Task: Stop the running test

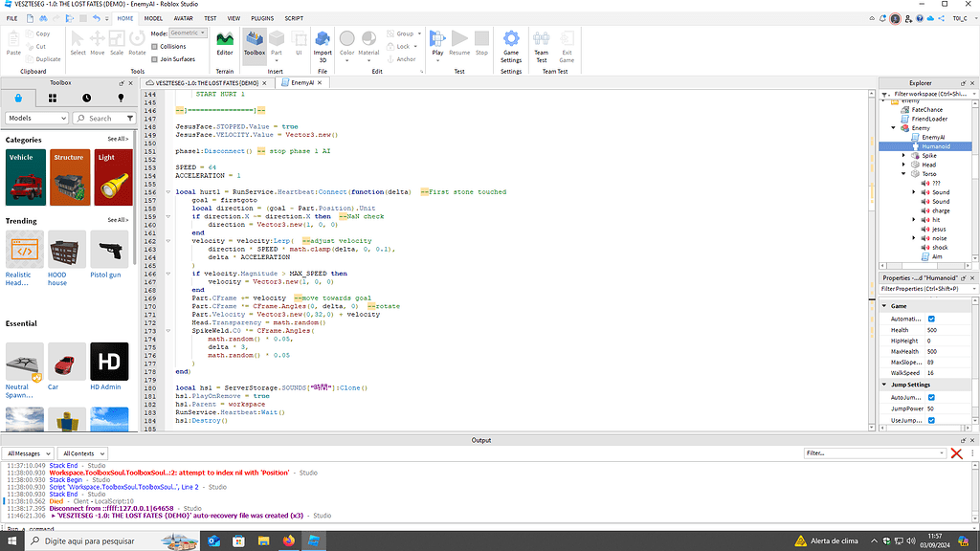Action: pyautogui.click(x=482, y=43)
